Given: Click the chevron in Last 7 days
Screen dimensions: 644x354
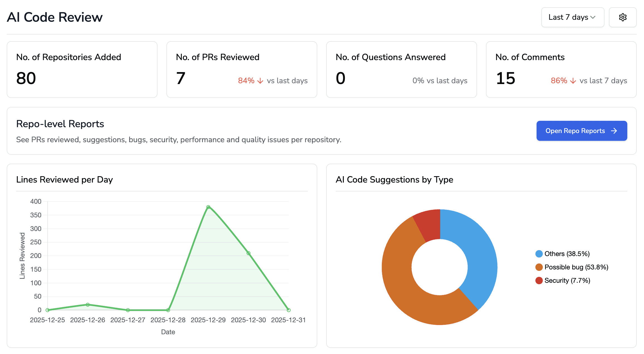Looking at the screenshot, I should (593, 17).
